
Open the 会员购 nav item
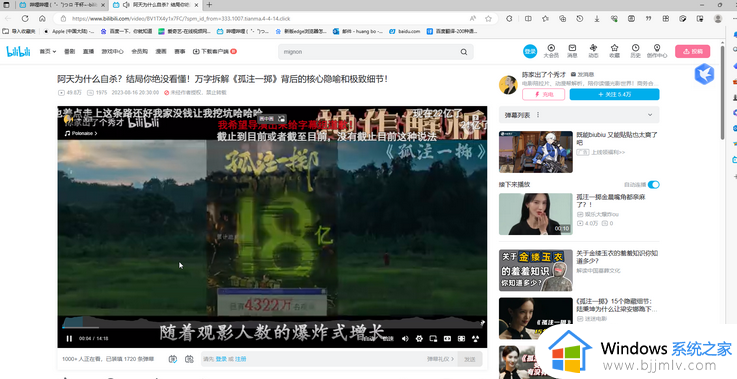click(140, 51)
